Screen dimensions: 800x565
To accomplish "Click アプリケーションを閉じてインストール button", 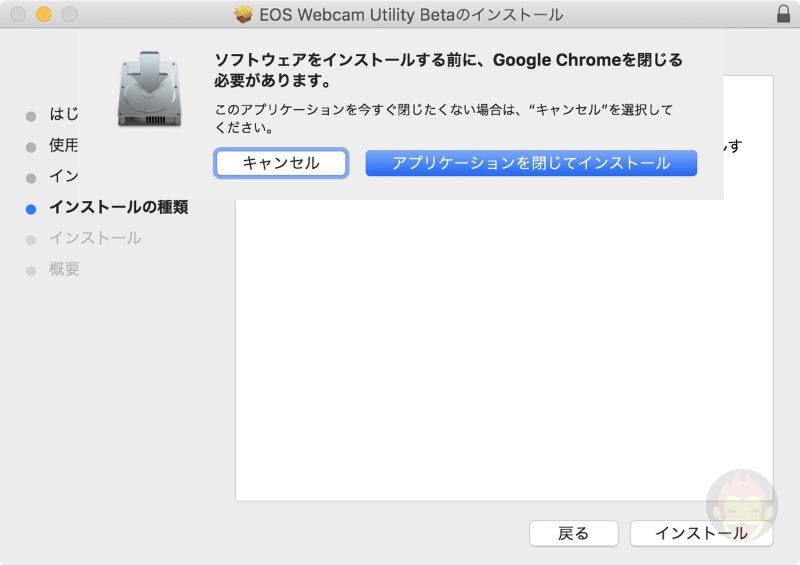I will [531, 163].
